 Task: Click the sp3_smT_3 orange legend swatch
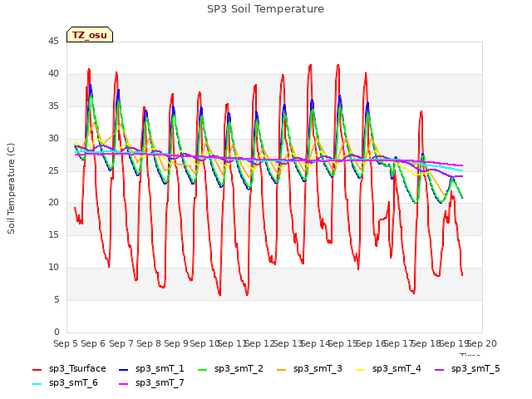point(282,369)
